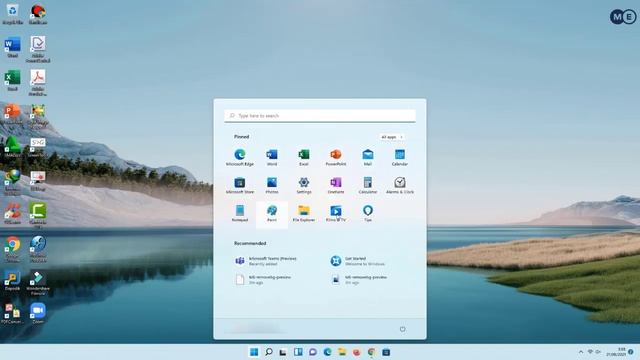Launch OneNote from pinned apps
Screen dimensions: 640x360
click(336, 185)
